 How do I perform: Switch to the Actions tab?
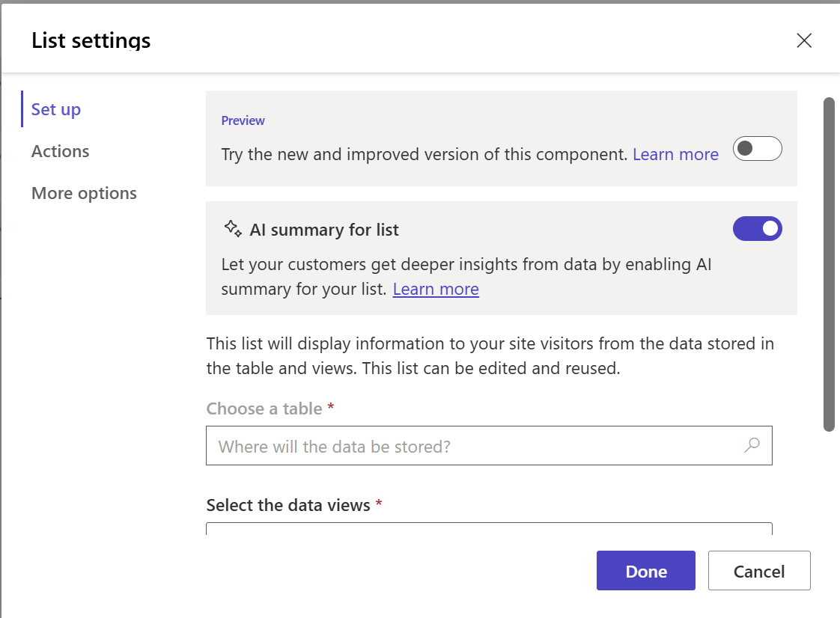(x=60, y=151)
